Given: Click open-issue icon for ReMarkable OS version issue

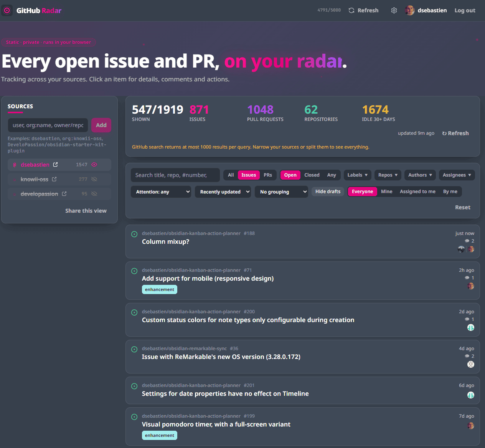Looking at the screenshot, I should click(x=134, y=349).
